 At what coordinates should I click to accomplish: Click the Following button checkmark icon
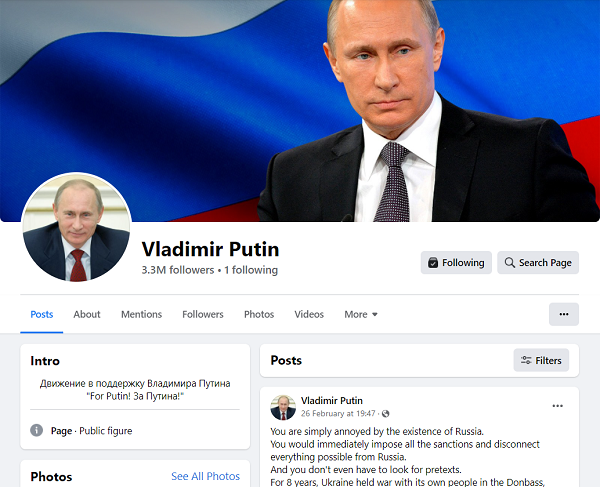[x=433, y=263]
